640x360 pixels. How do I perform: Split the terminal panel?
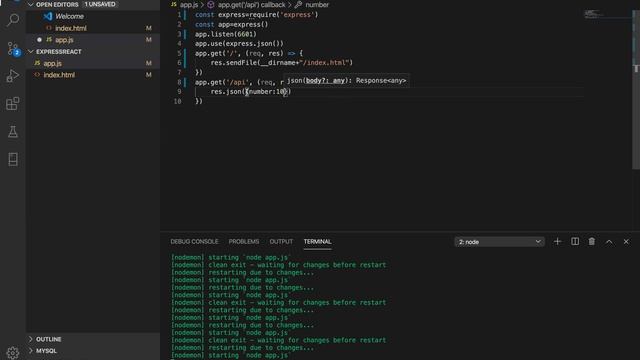pyautogui.click(x=575, y=242)
